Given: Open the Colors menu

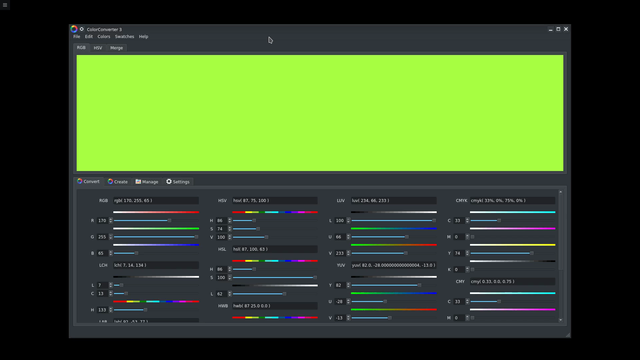Looking at the screenshot, I should [104, 36].
